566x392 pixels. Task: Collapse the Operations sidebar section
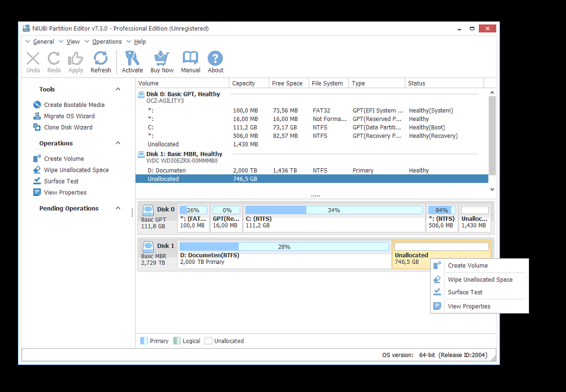118,143
